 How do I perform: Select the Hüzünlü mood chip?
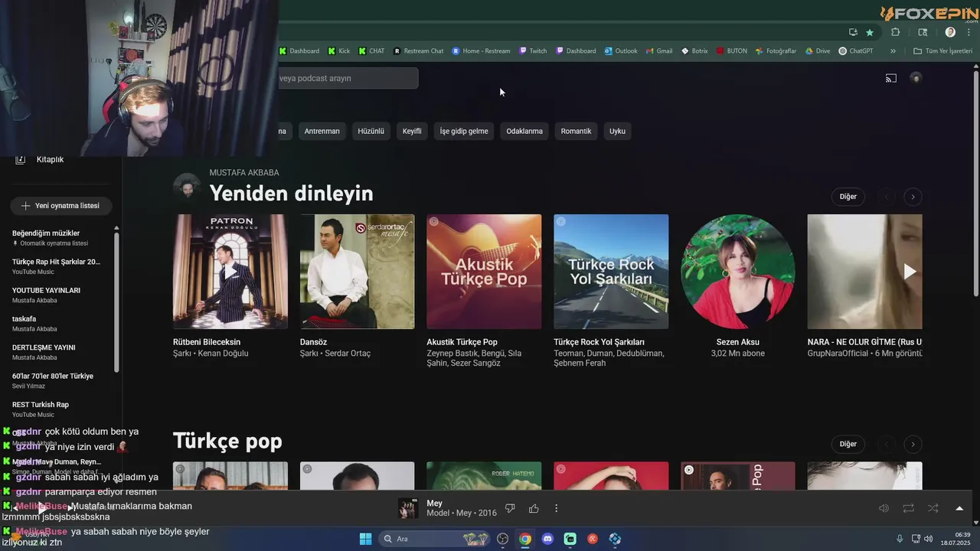[371, 131]
